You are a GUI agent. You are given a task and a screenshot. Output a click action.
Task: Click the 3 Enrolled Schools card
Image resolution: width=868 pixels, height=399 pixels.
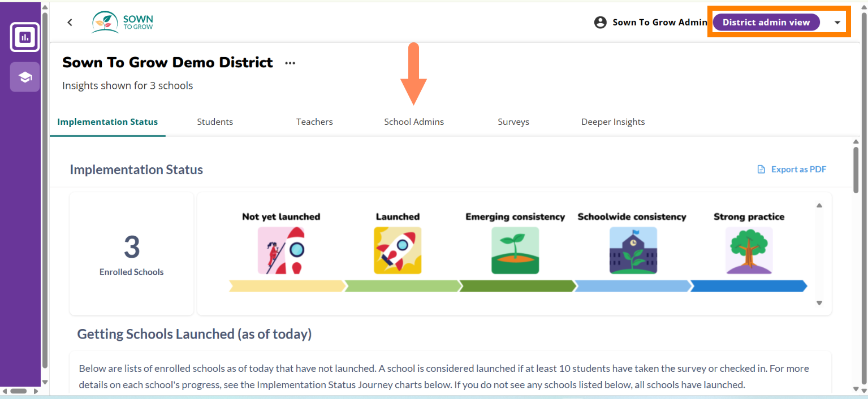[x=132, y=254]
